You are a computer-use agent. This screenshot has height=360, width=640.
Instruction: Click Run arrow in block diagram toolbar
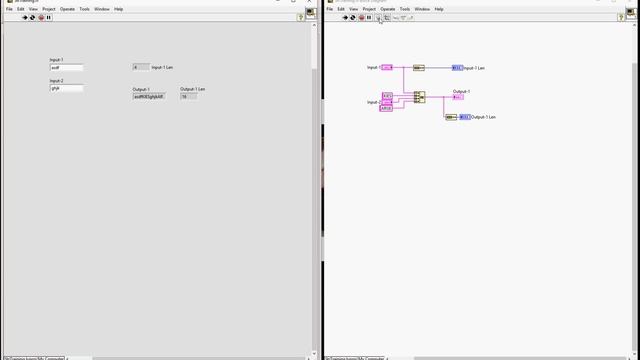345,18
